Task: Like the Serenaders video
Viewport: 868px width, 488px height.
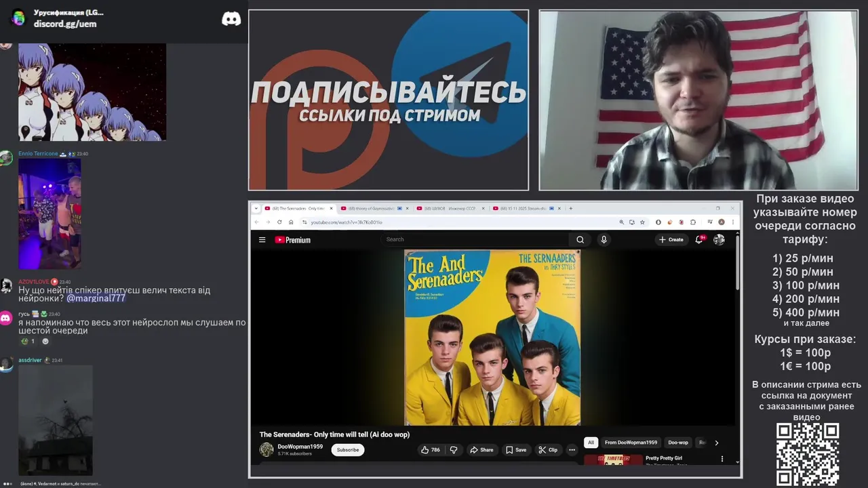Action: (x=431, y=450)
